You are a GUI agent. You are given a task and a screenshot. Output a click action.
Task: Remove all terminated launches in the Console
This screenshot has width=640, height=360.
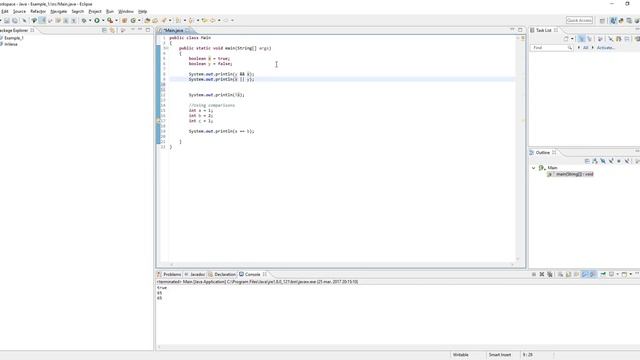click(x=550, y=274)
